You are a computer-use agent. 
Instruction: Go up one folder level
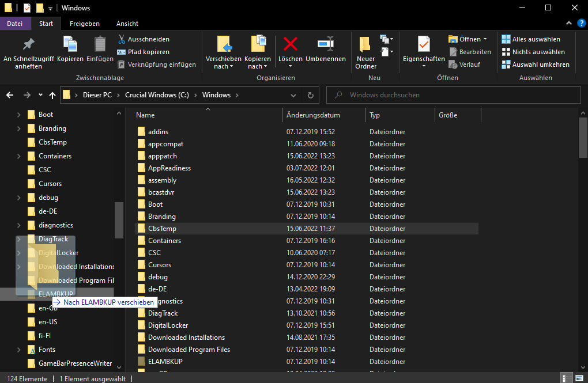[52, 95]
